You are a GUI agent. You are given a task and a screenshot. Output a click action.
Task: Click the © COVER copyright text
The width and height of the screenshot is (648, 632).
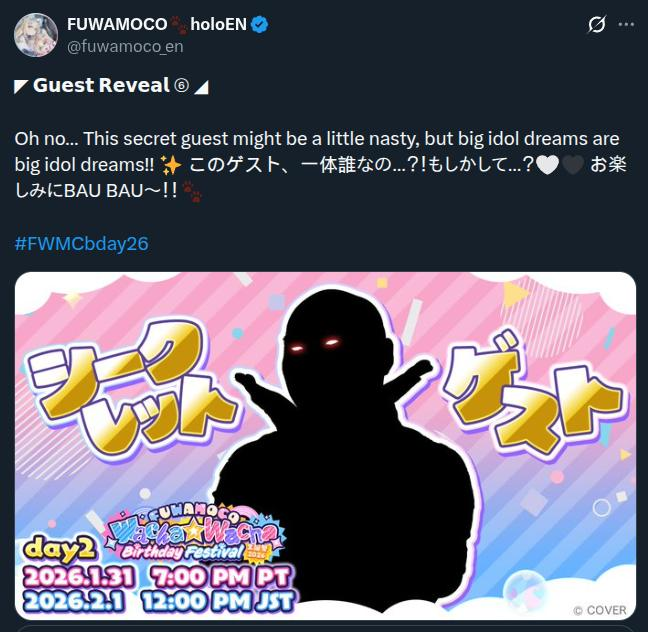tap(600, 610)
